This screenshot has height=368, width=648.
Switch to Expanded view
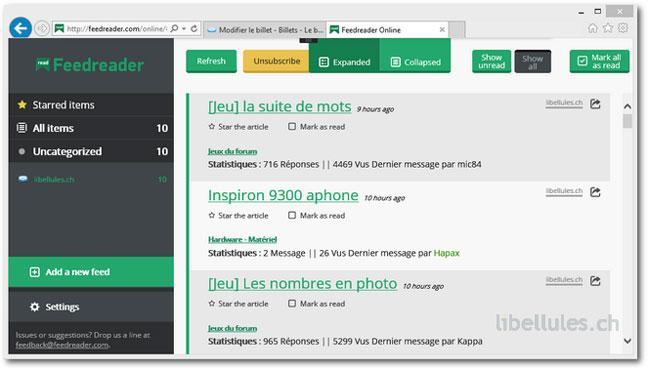(344, 62)
